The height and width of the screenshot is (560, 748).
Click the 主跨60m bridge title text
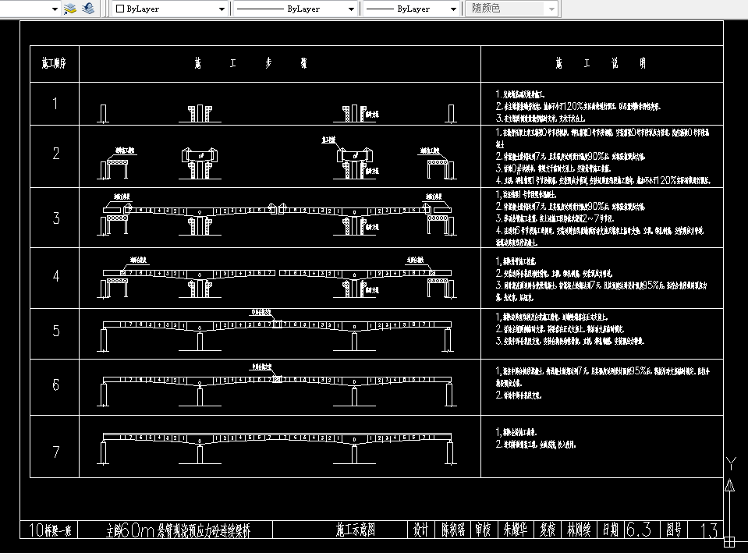point(178,530)
